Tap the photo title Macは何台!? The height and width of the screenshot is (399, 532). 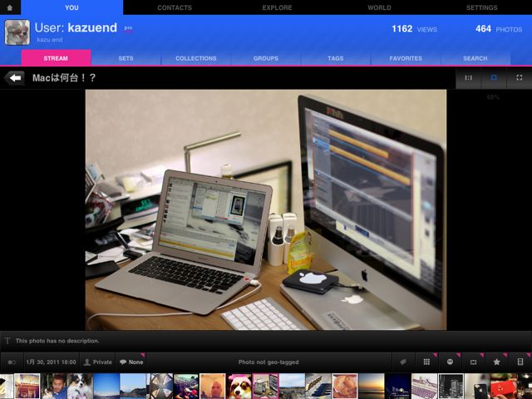pyautogui.click(x=64, y=77)
